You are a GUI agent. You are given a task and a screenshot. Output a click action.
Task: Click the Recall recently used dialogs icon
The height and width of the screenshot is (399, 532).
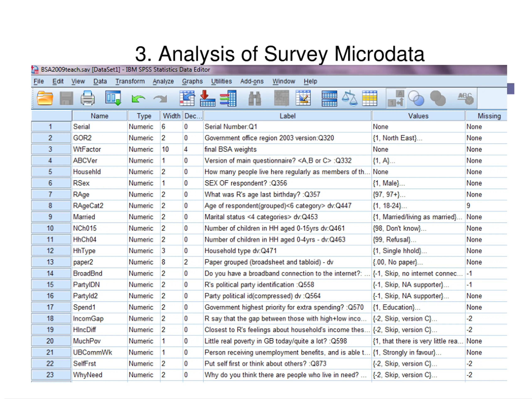[113, 98]
